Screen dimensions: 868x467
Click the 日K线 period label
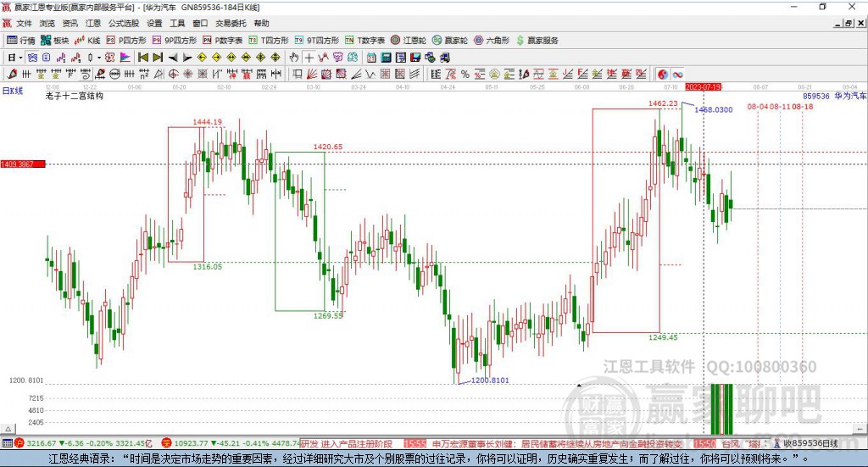(13, 91)
